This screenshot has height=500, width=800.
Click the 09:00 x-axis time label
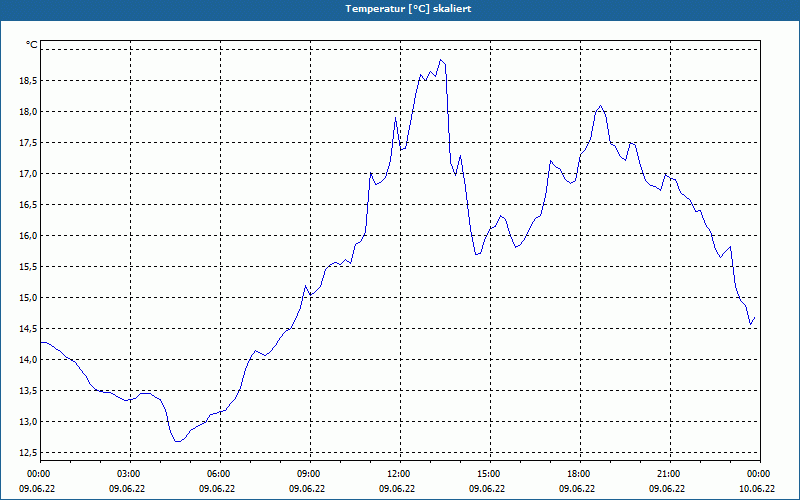(x=307, y=474)
